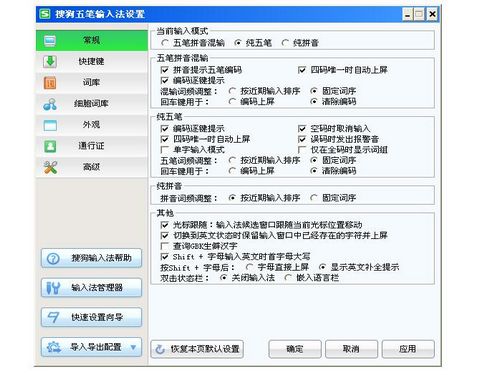Click the 词库 orange book icon
Image resolution: width=500 pixels, height=375 pixels.
click(x=50, y=83)
